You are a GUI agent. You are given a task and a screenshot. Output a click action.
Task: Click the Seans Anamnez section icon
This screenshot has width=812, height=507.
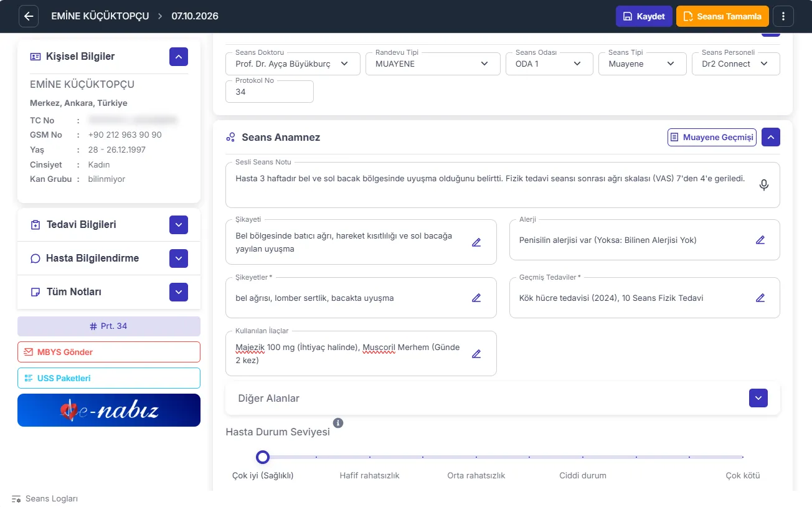pyautogui.click(x=231, y=137)
